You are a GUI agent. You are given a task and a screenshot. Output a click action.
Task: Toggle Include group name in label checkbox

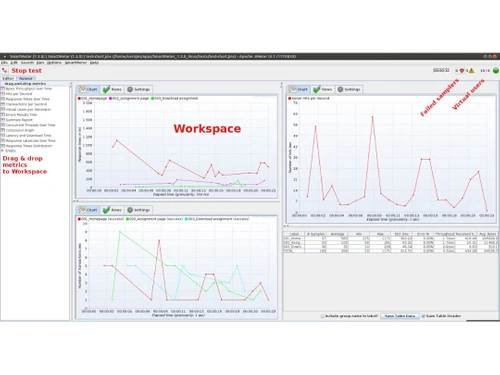323,316
